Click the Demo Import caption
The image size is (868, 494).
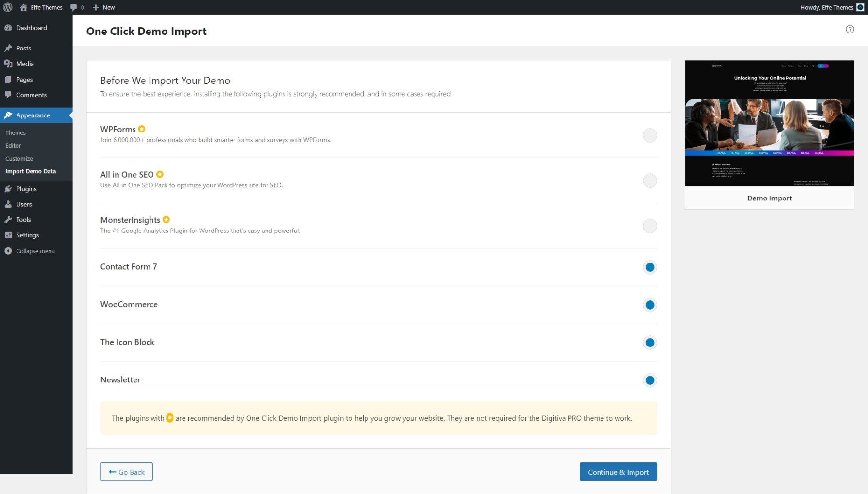pos(769,198)
